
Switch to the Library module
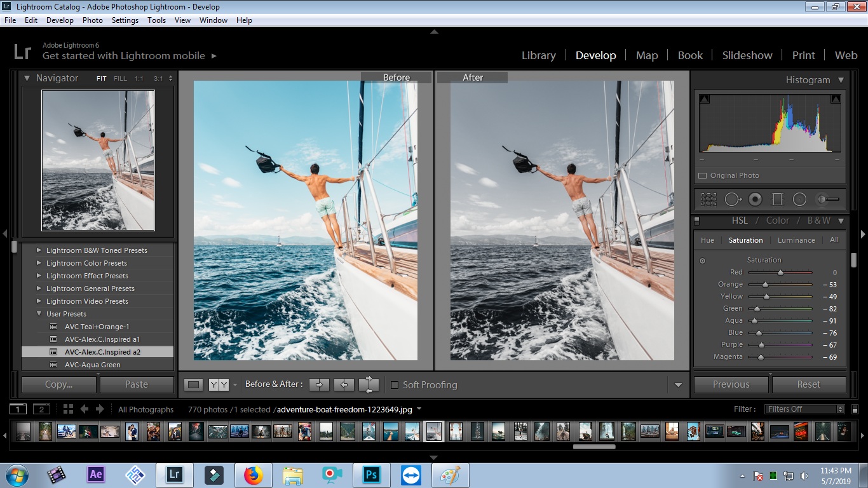point(539,55)
